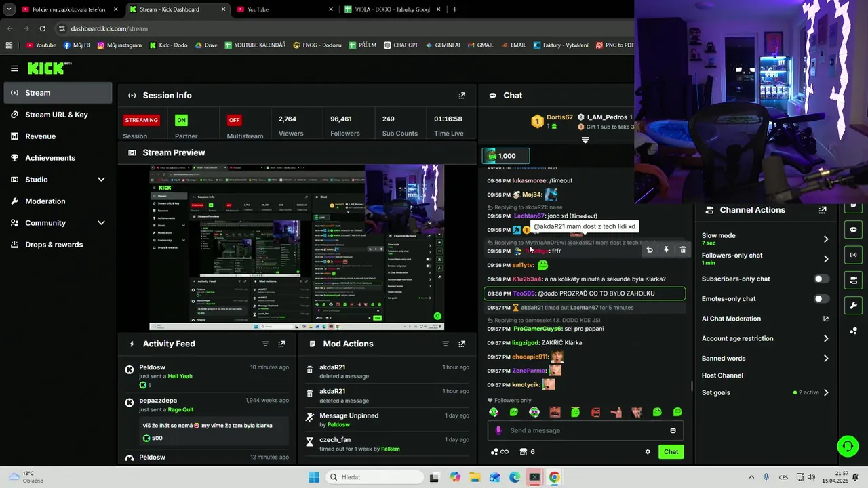The image size is (868, 488).
Task: Open the shop icon showing 6
Action: 528,452
